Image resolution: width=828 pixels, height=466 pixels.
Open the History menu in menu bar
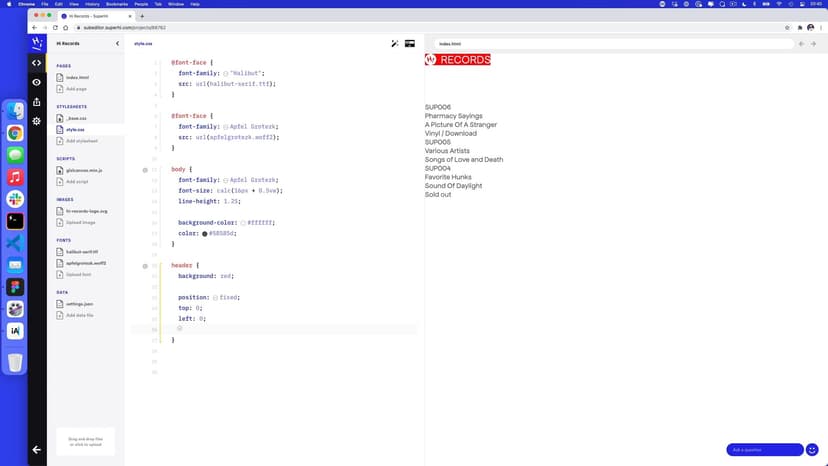tap(91, 4)
